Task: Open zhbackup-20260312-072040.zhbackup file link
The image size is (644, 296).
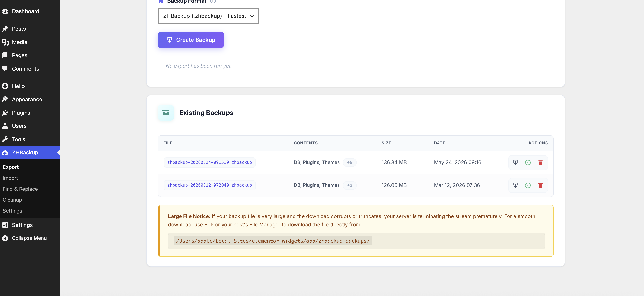Action: (210, 185)
